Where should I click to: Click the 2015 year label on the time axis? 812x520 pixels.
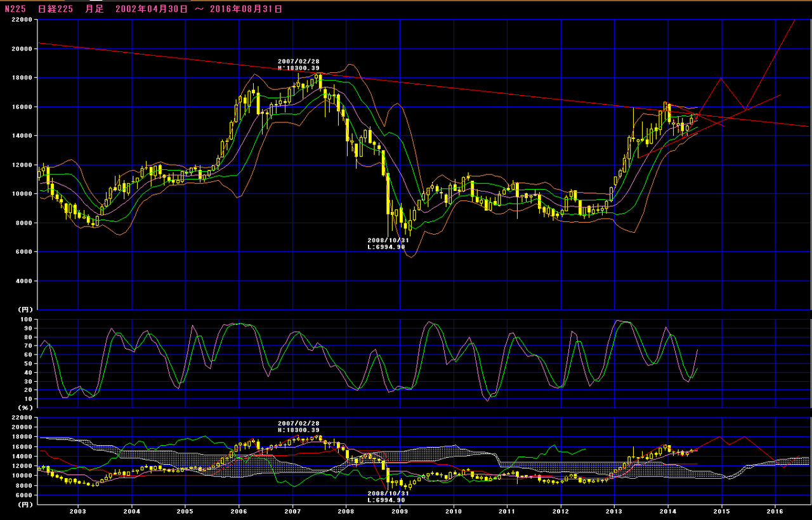click(x=721, y=511)
